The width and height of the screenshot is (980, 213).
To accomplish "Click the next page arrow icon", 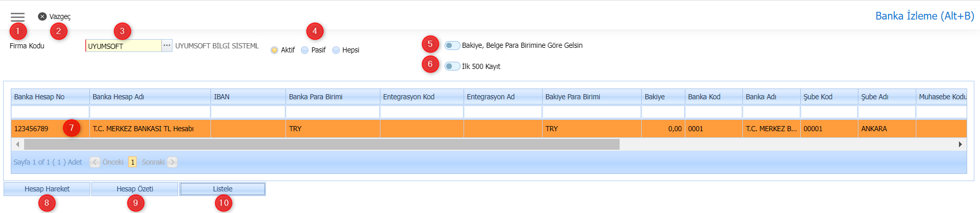I will pos(172,162).
